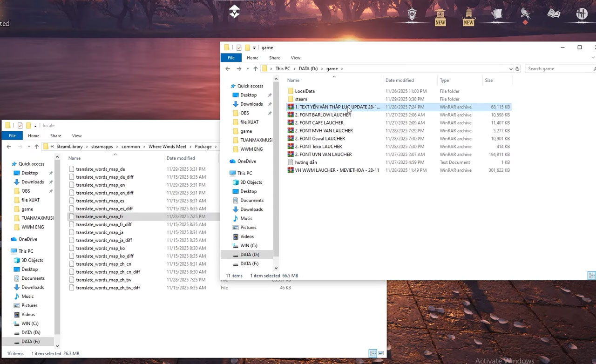Switch locale window to details view

click(372, 353)
